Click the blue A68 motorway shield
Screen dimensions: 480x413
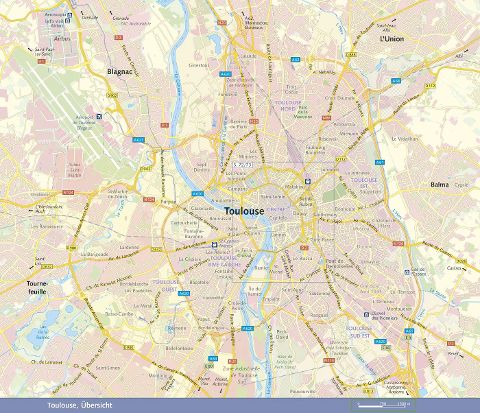click(396, 81)
